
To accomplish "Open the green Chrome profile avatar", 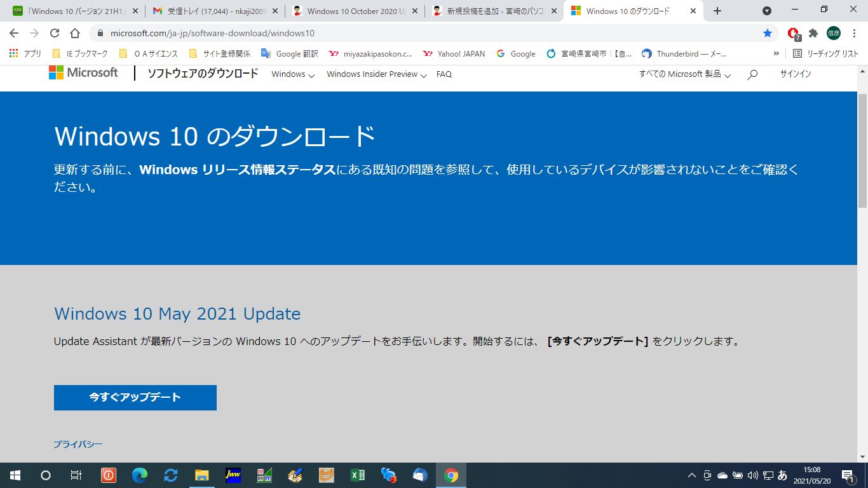I will pos(834,33).
